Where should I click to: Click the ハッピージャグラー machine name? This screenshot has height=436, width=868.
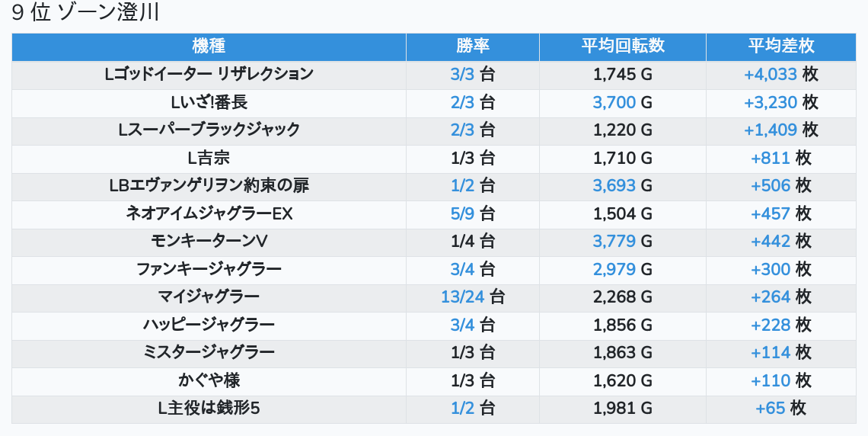tap(209, 325)
